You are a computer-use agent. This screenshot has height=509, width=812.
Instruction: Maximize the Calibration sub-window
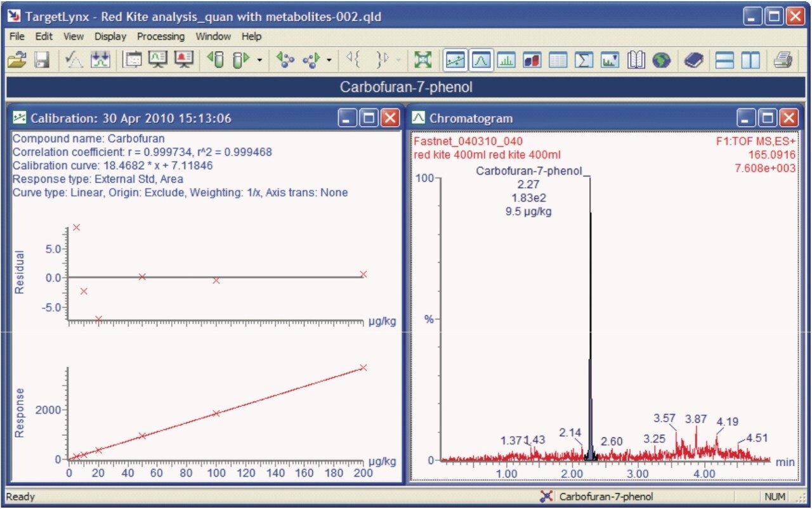tap(370, 118)
